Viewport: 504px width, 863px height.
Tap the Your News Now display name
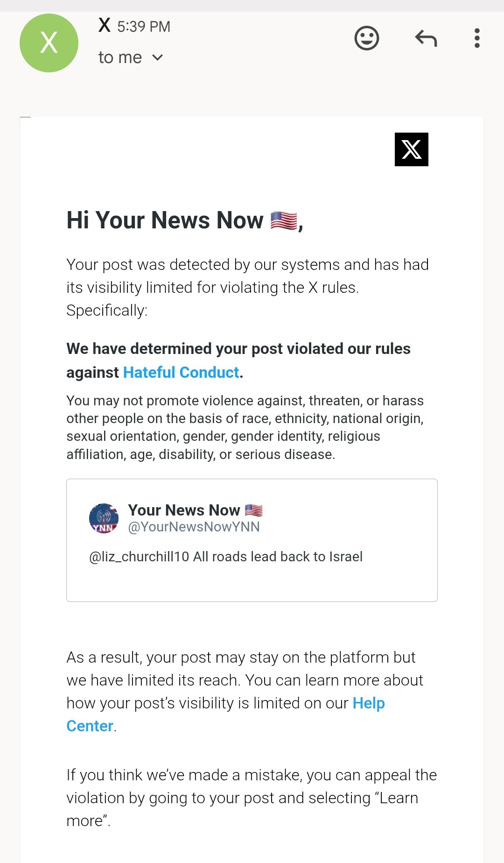(184, 510)
